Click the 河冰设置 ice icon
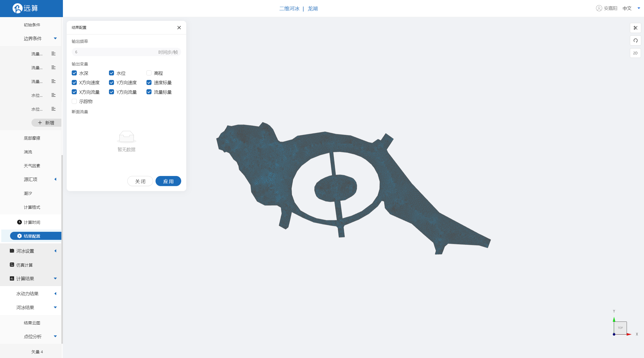The image size is (644, 358). pyautogui.click(x=12, y=251)
